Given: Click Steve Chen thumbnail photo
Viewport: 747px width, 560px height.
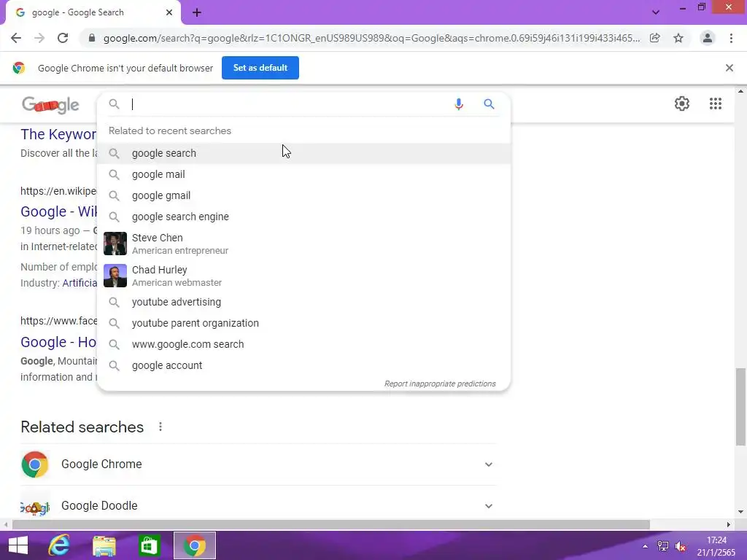Looking at the screenshot, I should click(115, 244).
